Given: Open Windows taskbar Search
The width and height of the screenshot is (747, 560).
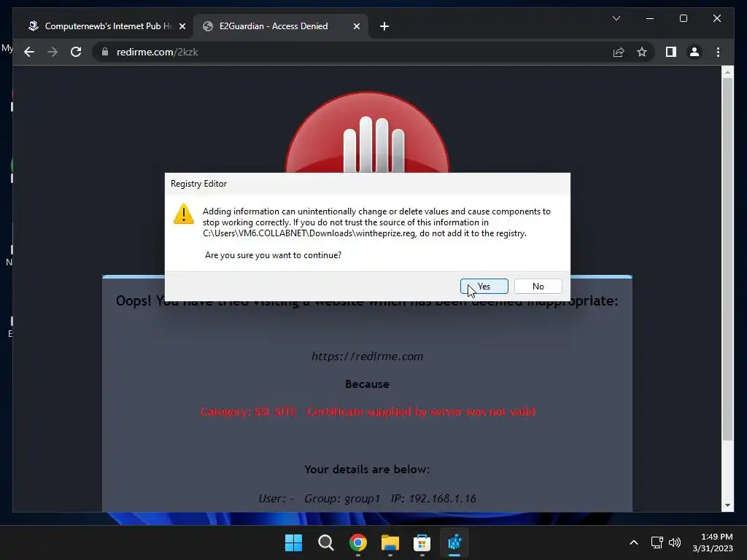Looking at the screenshot, I should [x=326, y=542].
